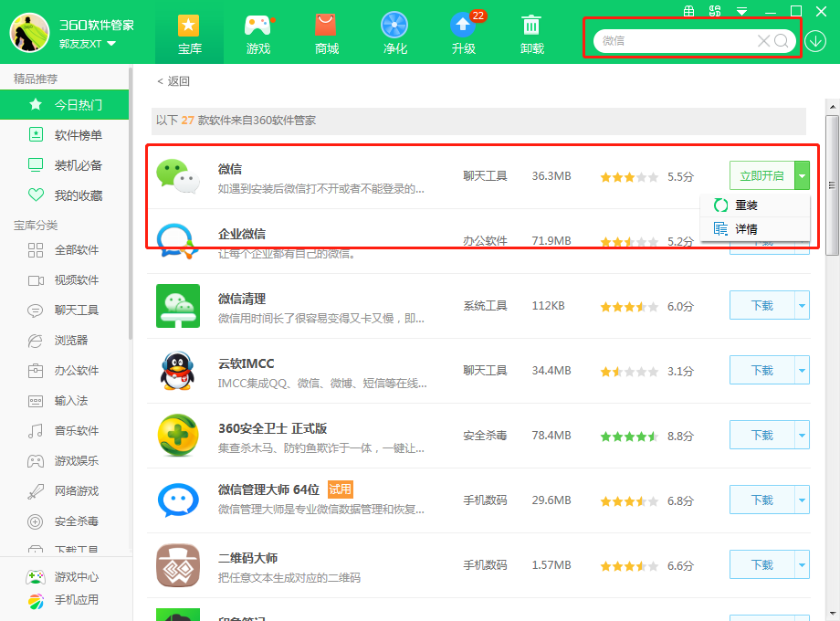
Task: Select 游戏娱乐 category
Action: 64,460
